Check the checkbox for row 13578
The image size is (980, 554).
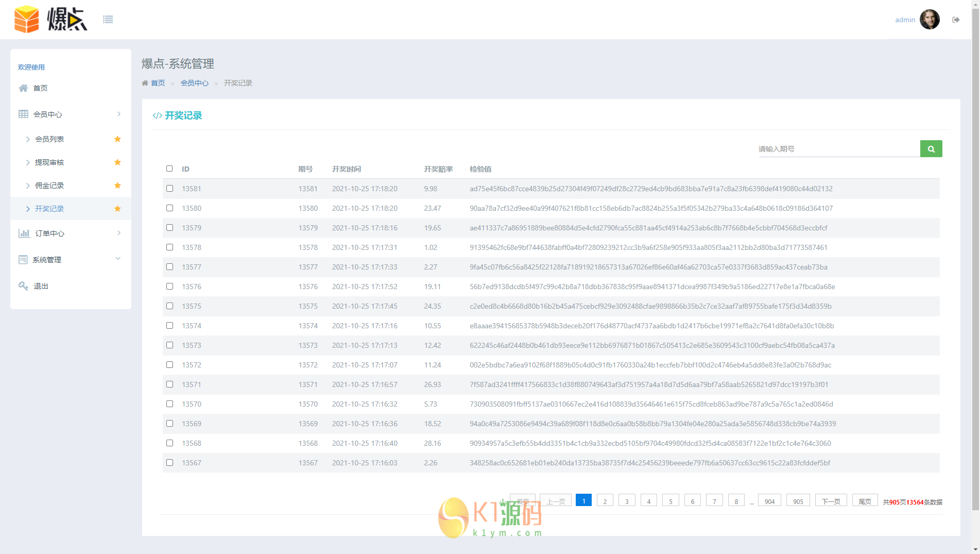point(169,247)
